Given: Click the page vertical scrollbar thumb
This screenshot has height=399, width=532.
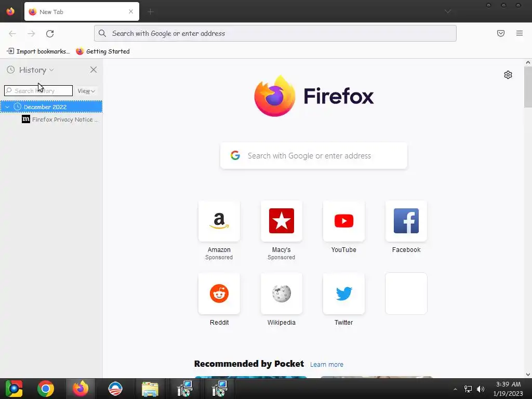Looking at the screenshot, I should point(528,87).
